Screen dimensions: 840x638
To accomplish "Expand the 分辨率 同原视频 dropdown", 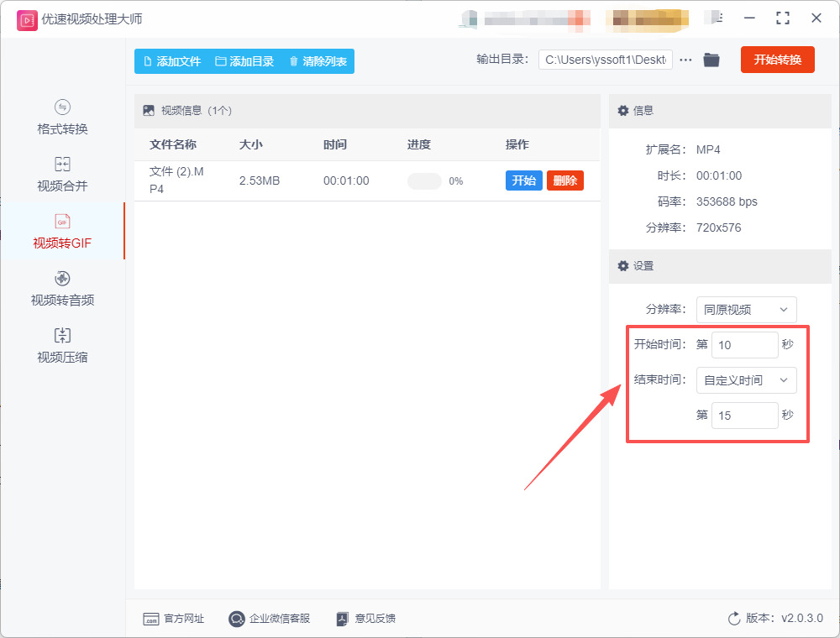I will [x=746, y=310].
